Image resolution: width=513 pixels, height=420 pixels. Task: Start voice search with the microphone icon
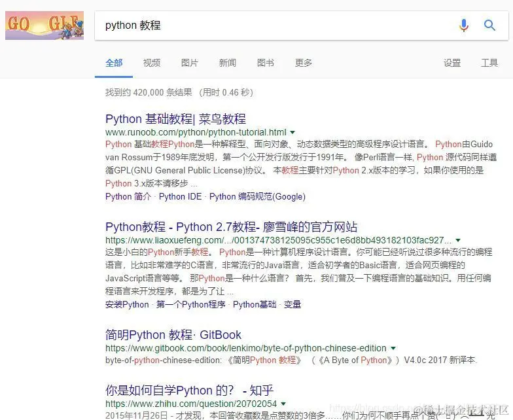pos(463,25)
